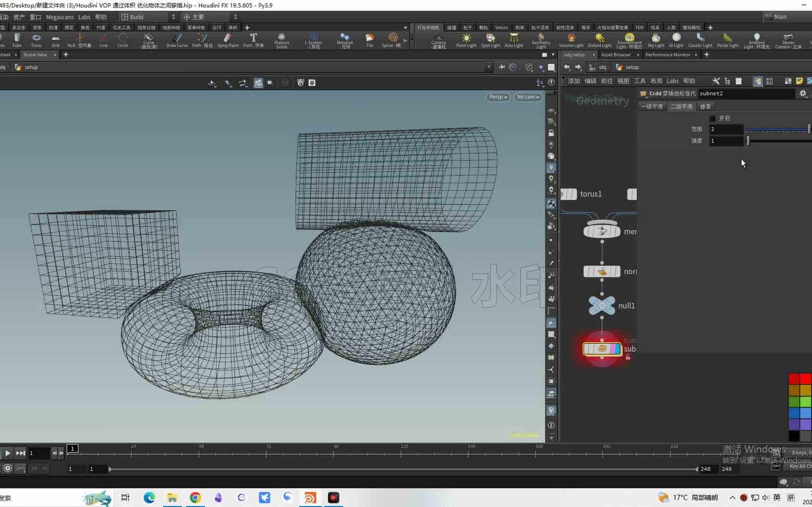Select the Tube shelf tool
The width and height of the screenshot is (812, 507).
point(17,40)
